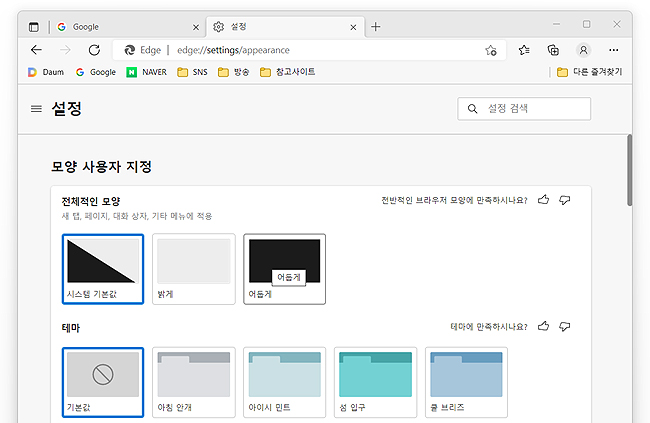Viewport: 650px width, 423px height.
Task: Click the address bar URL field
Action: [x=309, y=50]
